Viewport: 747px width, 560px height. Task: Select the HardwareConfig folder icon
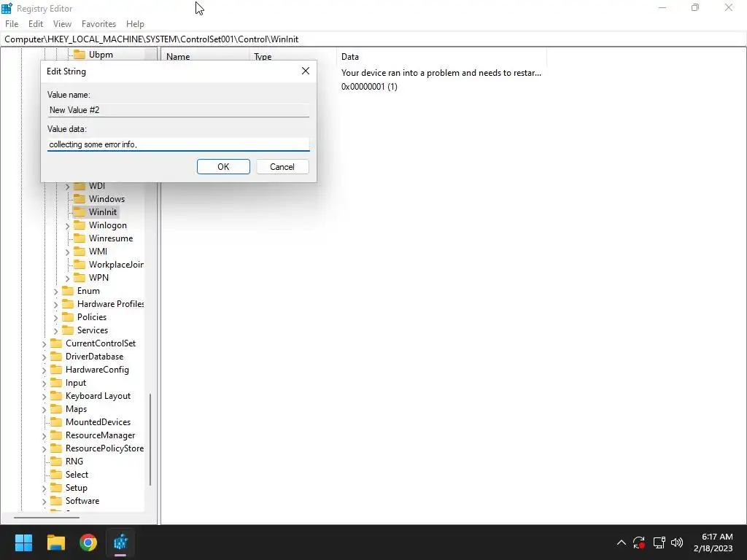[x=56, y=370]
